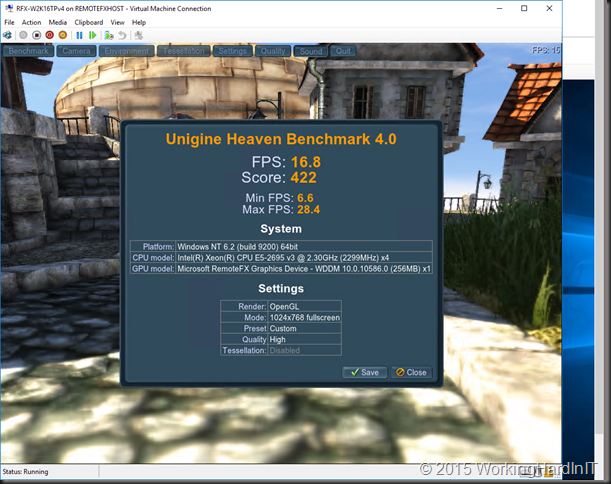Click the Quality button in Heaven
Viewport: 611px width, 484px height.
(273, 51)
